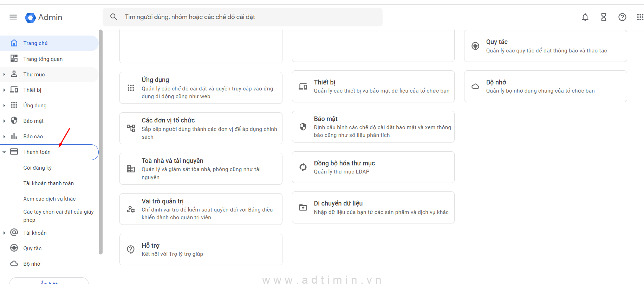Collapse the Thanh toán section arrow

(4, 152)
